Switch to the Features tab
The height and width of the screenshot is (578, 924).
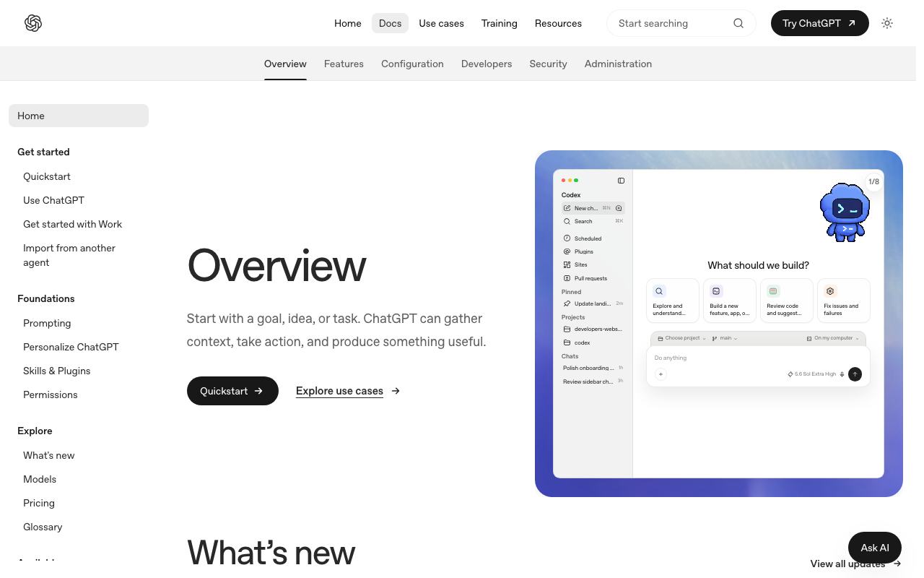coord(344,64)
